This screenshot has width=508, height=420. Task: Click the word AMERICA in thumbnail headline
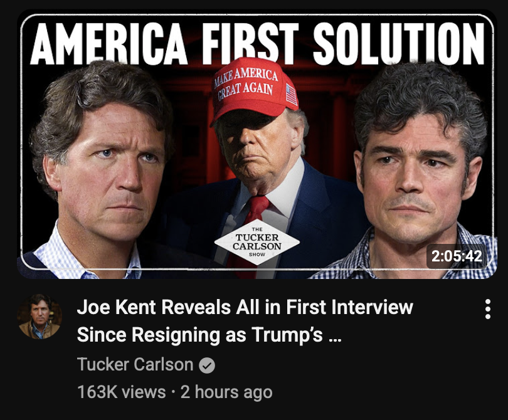pyautogui.click(x=108, y=43)
